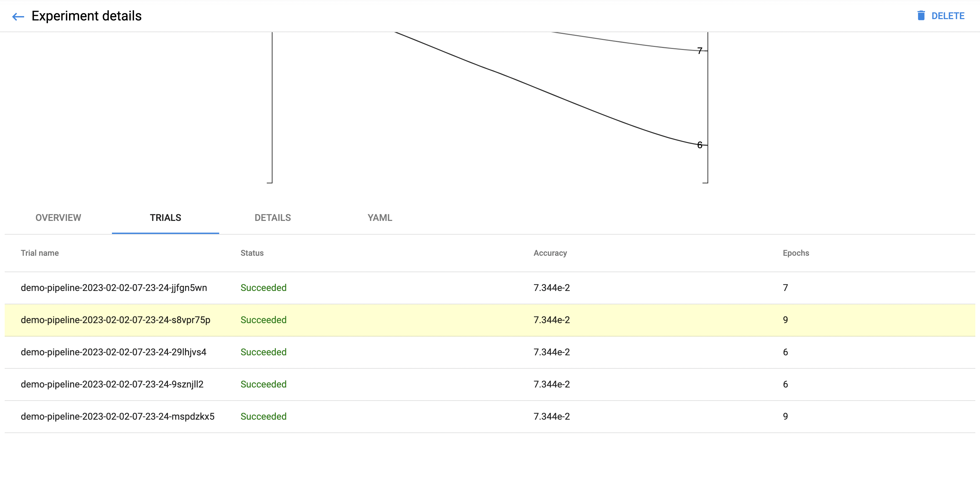Image resolution: width=980 pixels, height=478 pixels.
Task: Open trial ending in 29lhjvs4
Action: [113, 352]
